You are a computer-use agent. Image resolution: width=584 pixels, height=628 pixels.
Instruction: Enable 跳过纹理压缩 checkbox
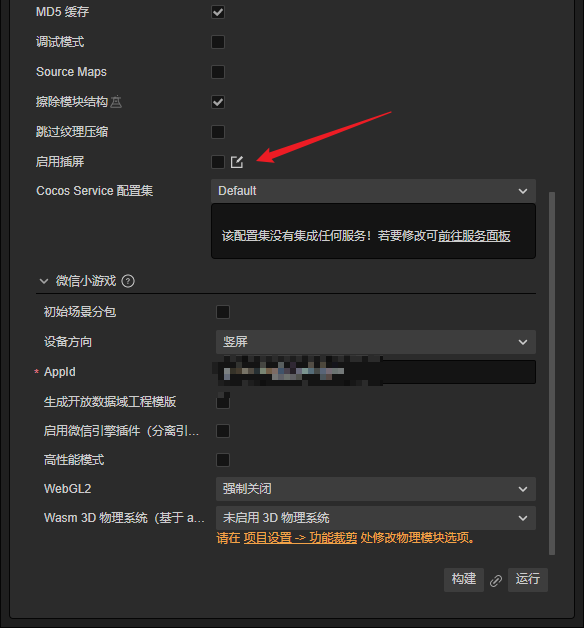pyautogui.click(x=218, y=132)
